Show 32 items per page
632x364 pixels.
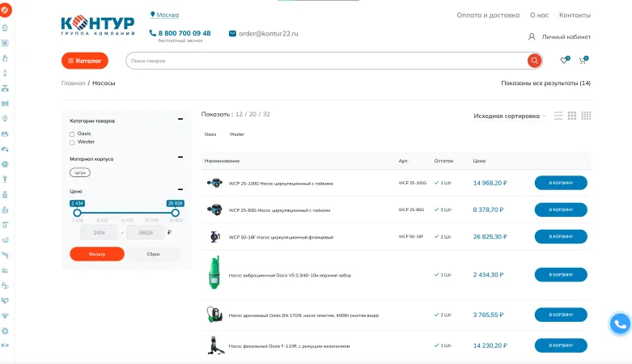tap(266, 114)
